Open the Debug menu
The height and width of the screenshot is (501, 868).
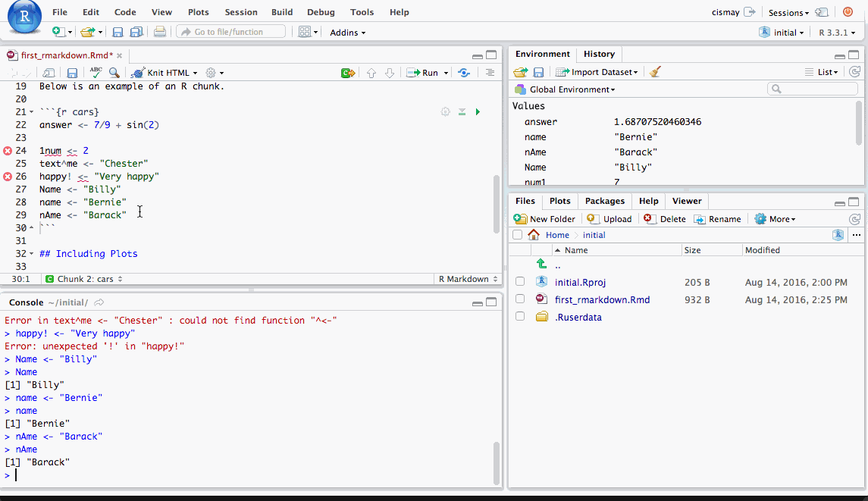321,12
